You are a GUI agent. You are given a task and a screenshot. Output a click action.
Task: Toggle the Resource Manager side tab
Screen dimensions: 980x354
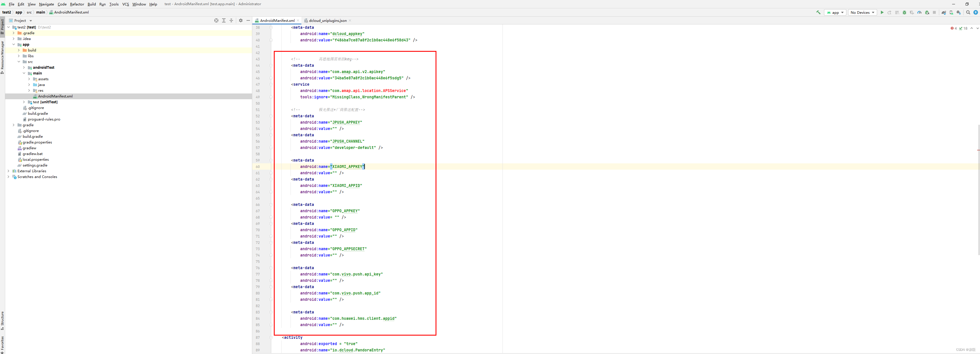click(2, 57)
